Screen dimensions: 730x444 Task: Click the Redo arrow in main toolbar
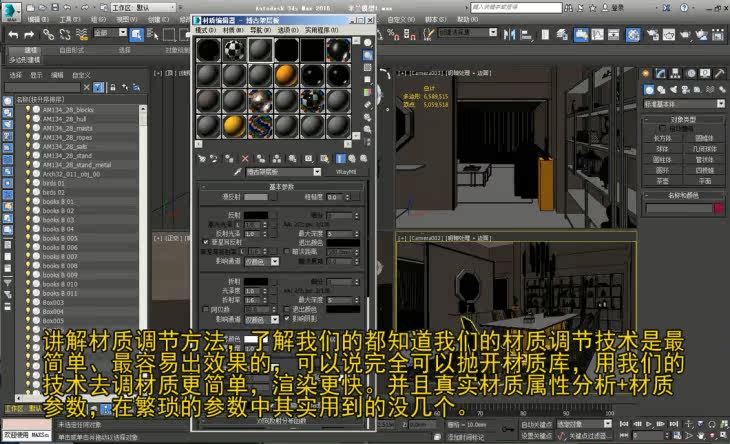[x=29, y=34]
